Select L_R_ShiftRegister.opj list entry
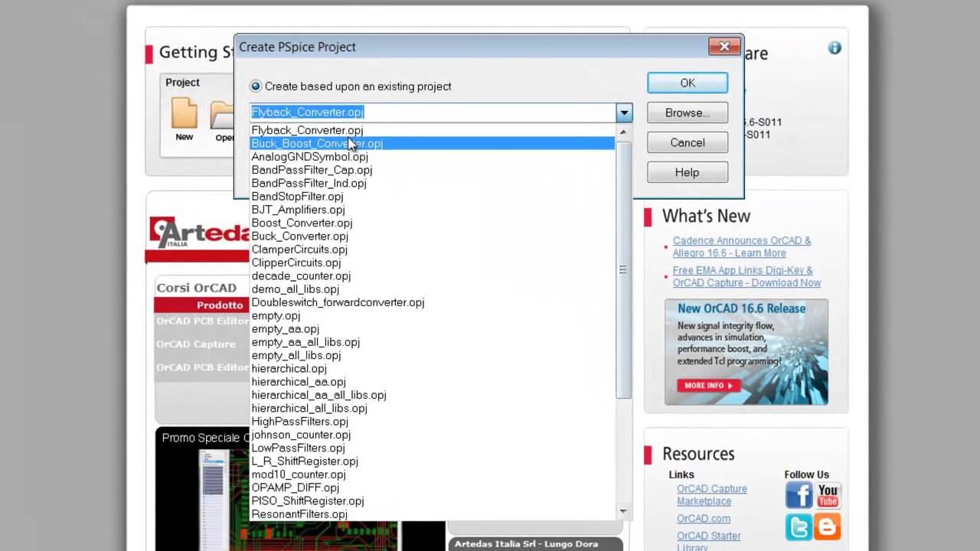The image size is (980, 551). click(433, 461)
